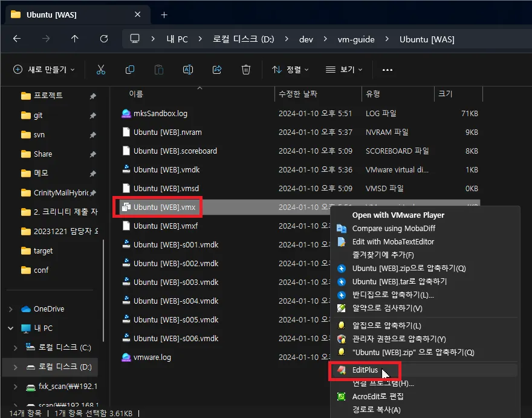Click dev breadcrumb in address bar

point(306,39)
